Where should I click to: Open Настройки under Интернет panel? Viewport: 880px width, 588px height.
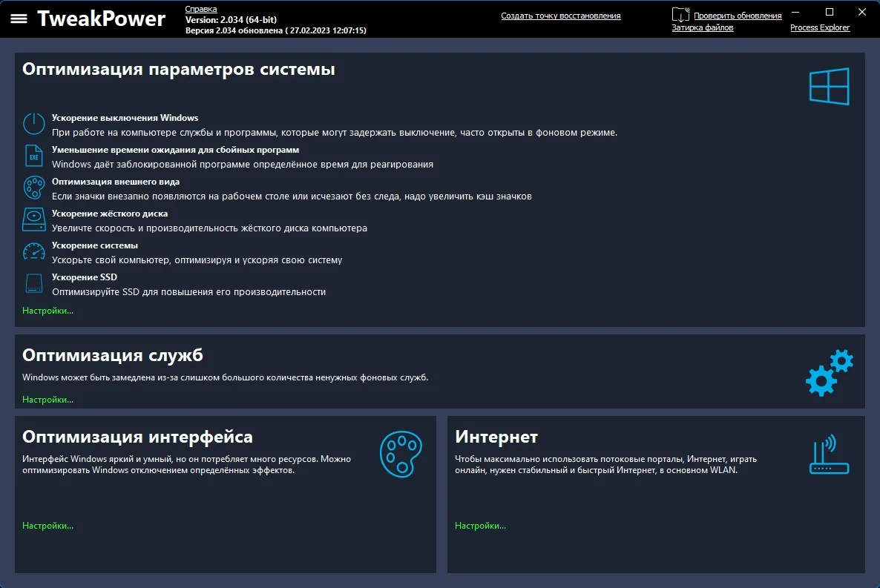click(x=480, y=526)
